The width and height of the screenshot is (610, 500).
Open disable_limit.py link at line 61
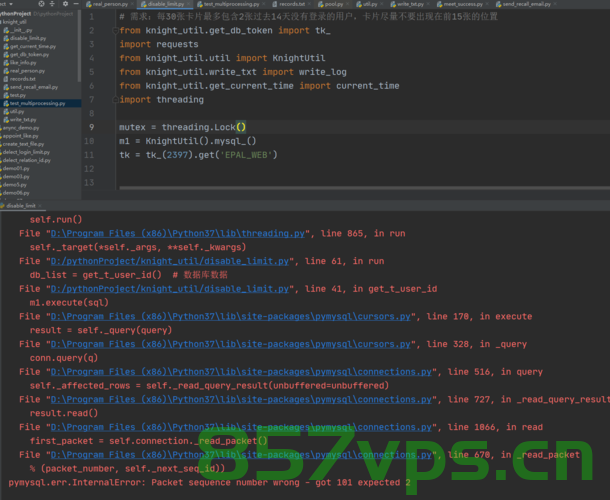[x=170, y=261]
